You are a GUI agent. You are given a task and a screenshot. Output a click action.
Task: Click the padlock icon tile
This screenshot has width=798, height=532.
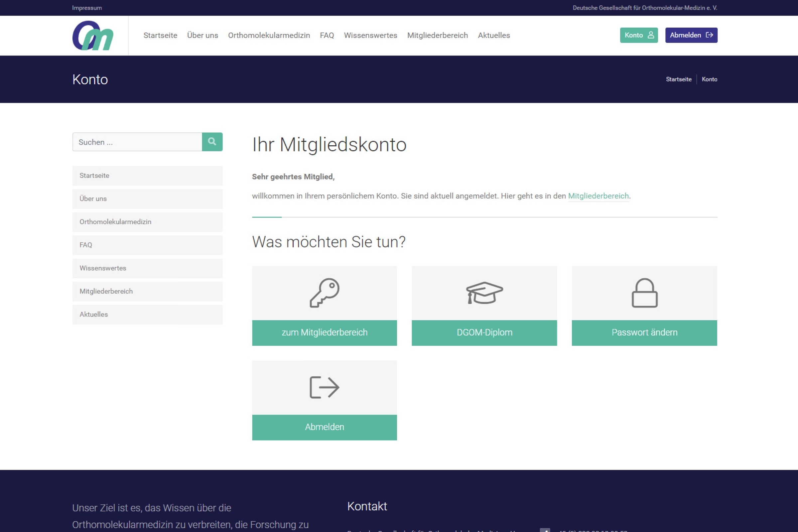pyautogui.click(x=644, y=293)
